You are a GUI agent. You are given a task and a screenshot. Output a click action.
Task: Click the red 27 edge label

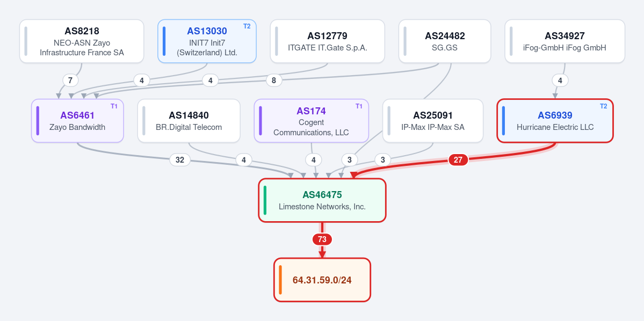pos(458,159)
